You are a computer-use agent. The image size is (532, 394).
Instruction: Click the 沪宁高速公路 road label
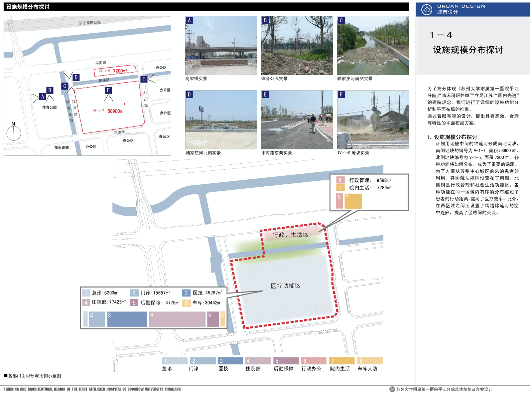click(90, 23)
